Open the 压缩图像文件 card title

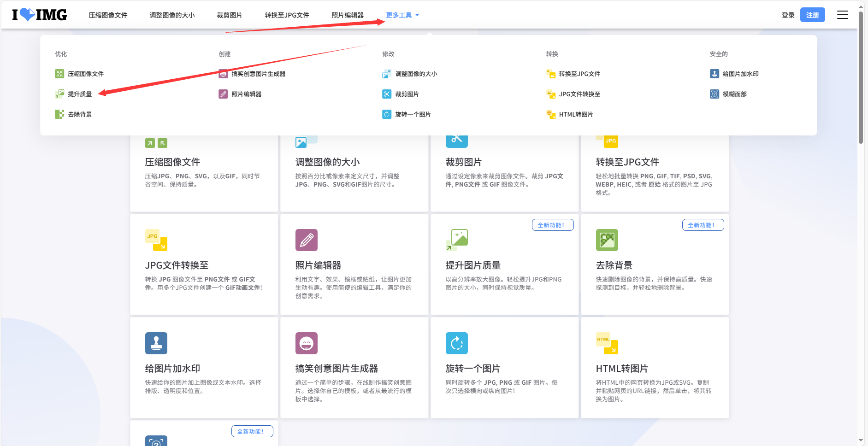[172, 162]
